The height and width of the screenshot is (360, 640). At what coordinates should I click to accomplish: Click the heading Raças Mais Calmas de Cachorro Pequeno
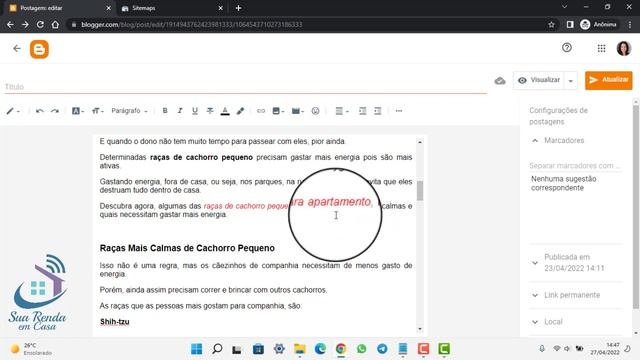(187, 248)
